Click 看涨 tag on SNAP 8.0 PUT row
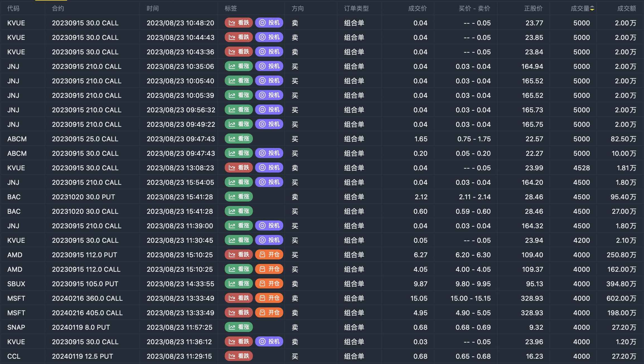644x364 pixels. (x=239, y=327)
